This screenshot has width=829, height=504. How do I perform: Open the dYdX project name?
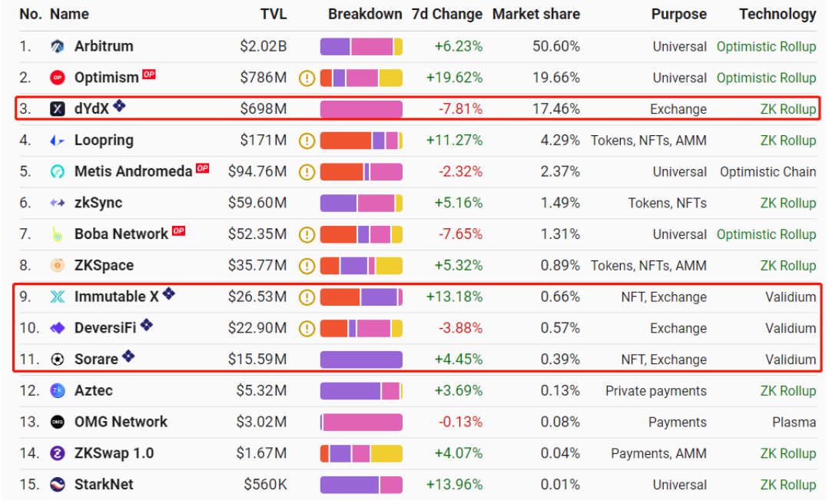(91, 109)
